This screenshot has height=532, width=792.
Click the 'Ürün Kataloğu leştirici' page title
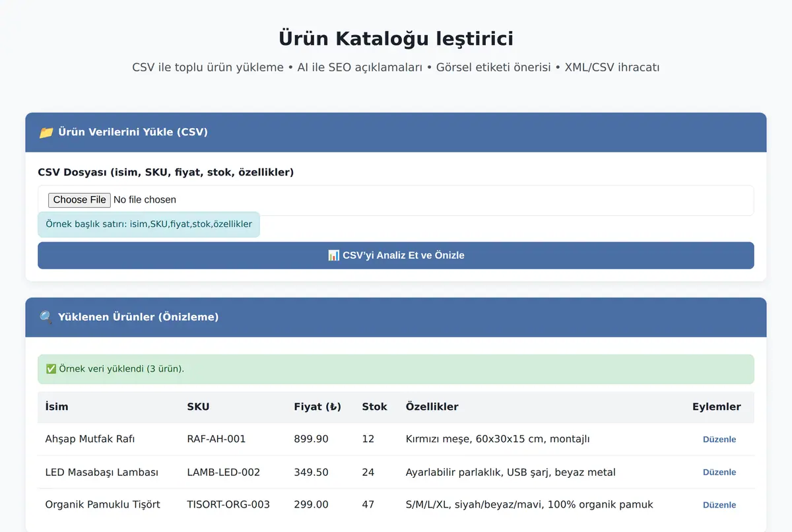(396, 38)
